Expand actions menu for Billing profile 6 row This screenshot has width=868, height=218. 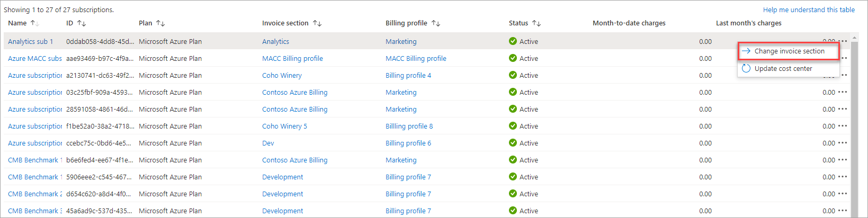click(843, 143)
